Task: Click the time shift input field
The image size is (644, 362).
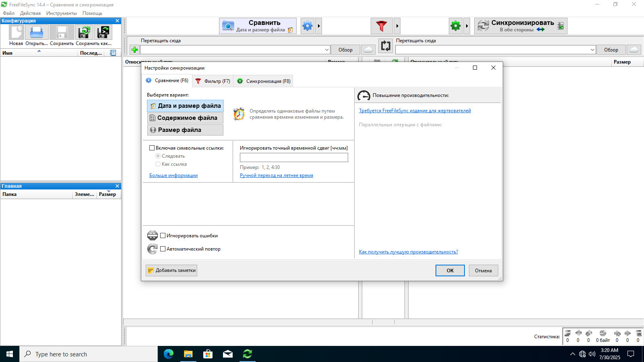Action: [294, 157]
